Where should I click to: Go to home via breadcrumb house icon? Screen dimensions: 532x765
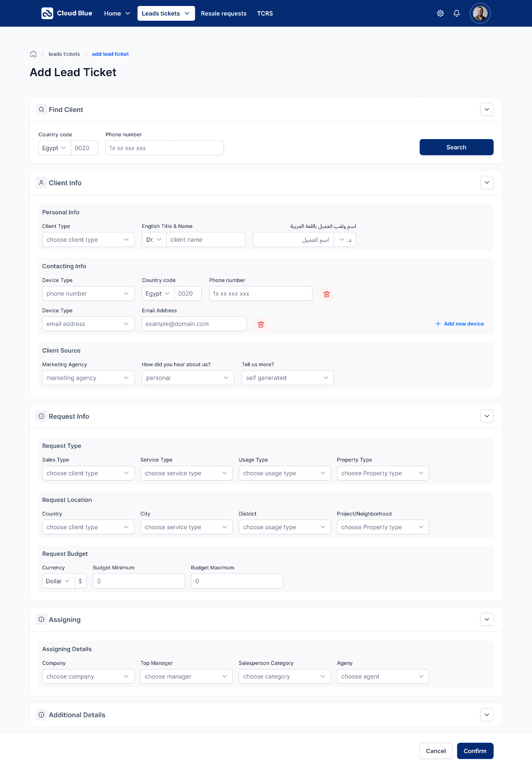[x=33, y=54]
